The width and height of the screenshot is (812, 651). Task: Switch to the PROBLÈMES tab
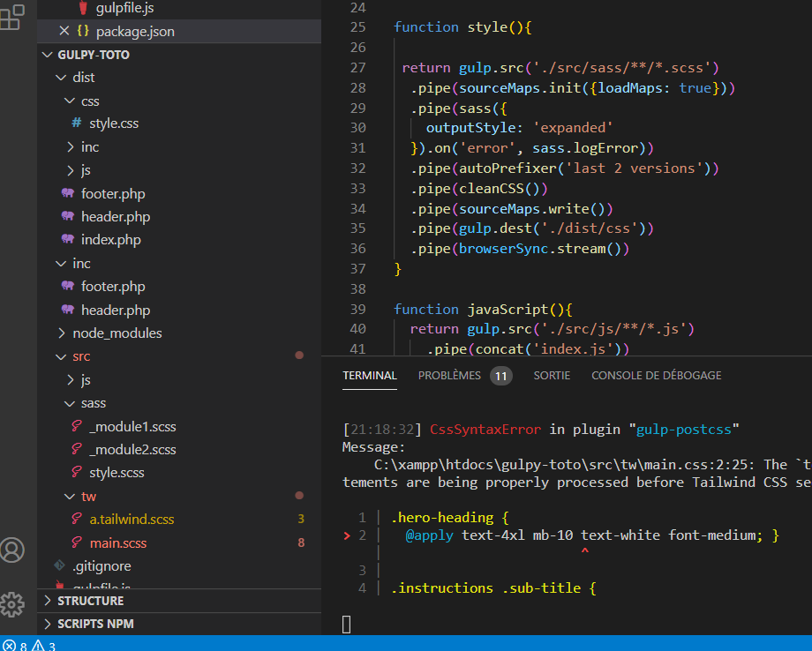(451, 376)
